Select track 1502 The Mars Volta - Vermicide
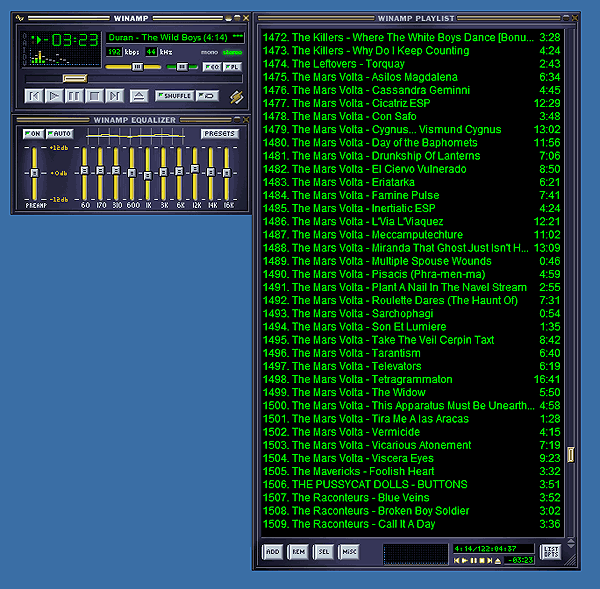Image resolution: width=600 pixels, height=589 pixels. (412, 432)
